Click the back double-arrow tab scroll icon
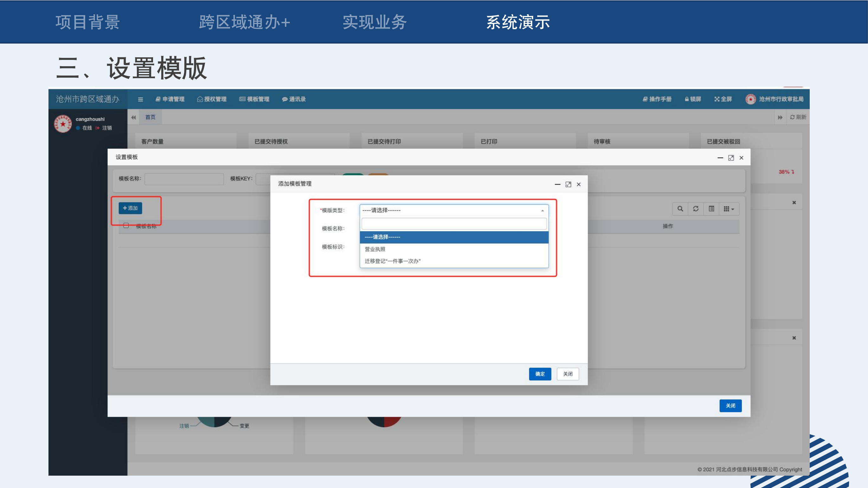 coord(133,117)
